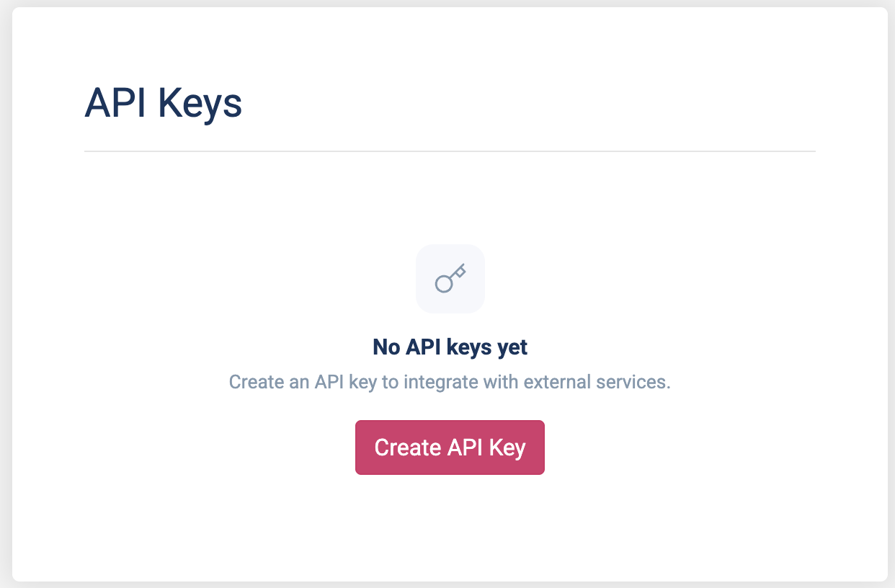The height and width of the screenshot is (588, 895).
Task: Click the word 'integrate' in the gray subtitle
Action: [x=437, y=382]
